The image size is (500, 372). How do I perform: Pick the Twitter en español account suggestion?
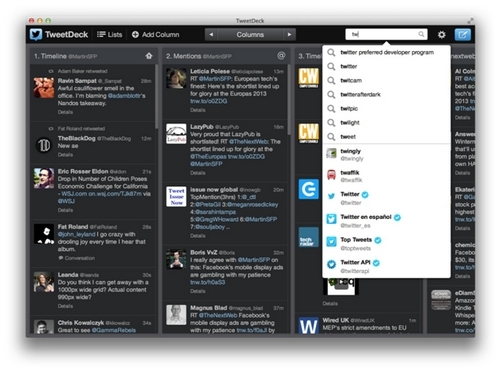click(x=386, y=221)
